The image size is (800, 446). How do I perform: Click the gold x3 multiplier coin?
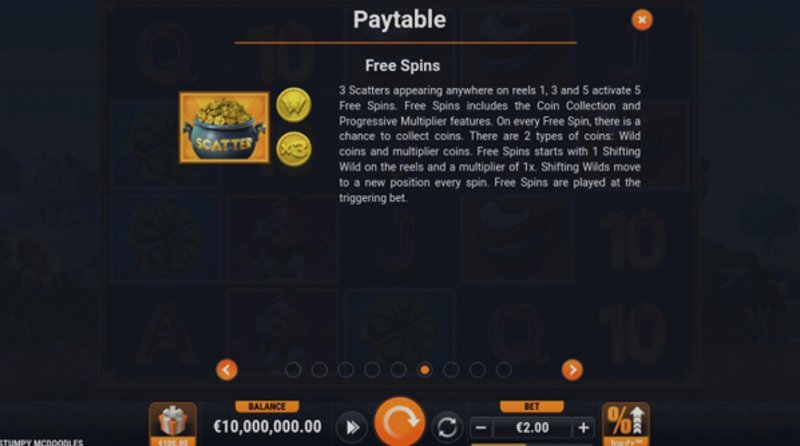[x=294, y=149]
